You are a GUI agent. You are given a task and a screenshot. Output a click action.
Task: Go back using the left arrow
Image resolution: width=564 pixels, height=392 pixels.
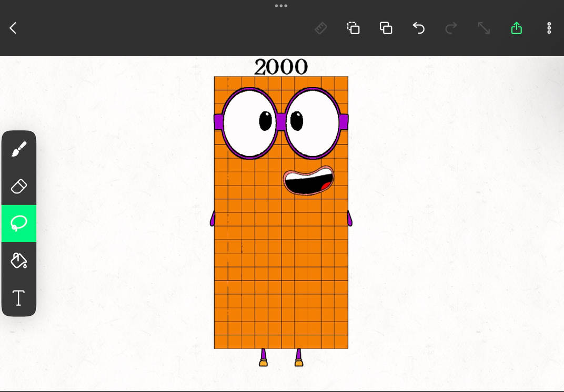[x=13, y=28]
